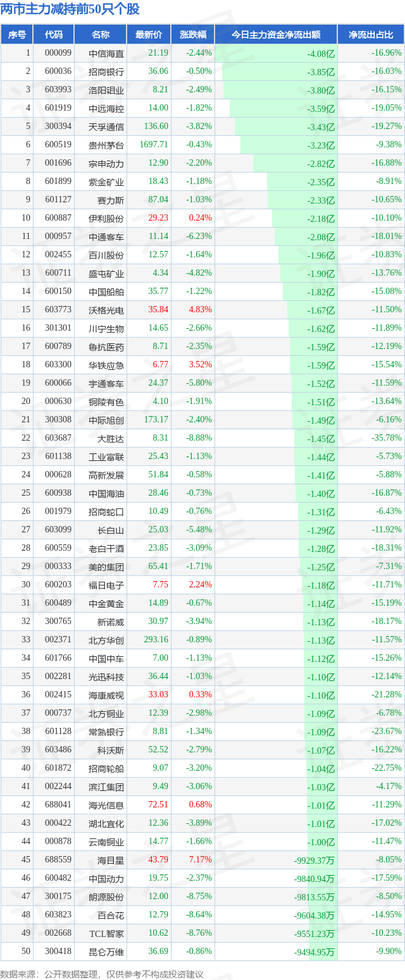
Task: Select stock name 招商蛇口
Action: click(106, 511)
